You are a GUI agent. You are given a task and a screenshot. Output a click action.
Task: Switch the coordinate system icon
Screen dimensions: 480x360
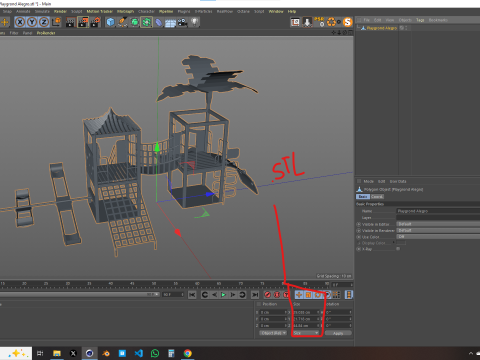click(56, 22)
